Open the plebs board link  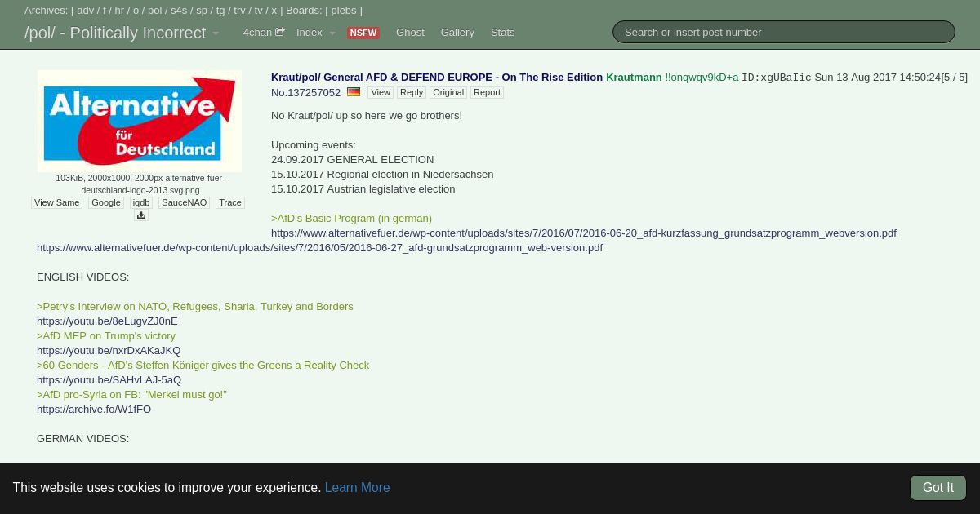pyautogui.click(x=344, y=10)
